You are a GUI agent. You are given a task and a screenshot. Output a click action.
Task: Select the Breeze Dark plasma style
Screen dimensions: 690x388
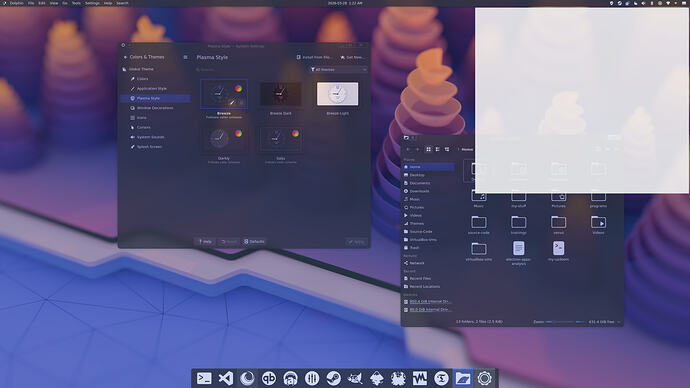[280, 94]
